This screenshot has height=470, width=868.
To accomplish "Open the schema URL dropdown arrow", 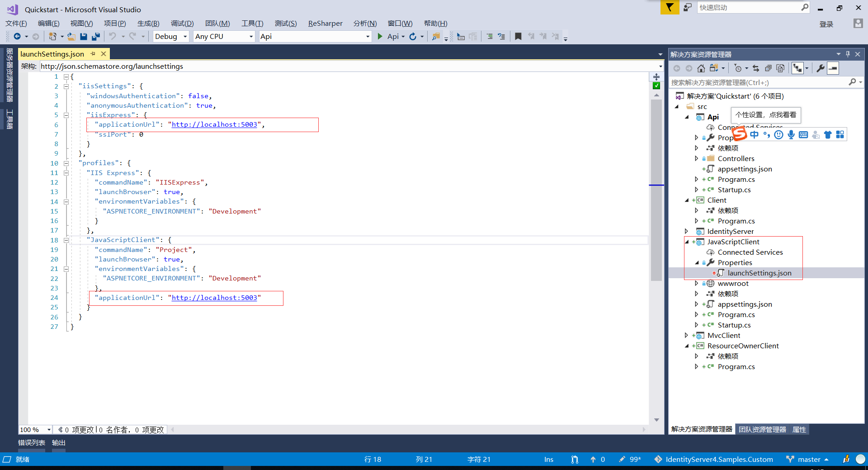I will (660, 66).
